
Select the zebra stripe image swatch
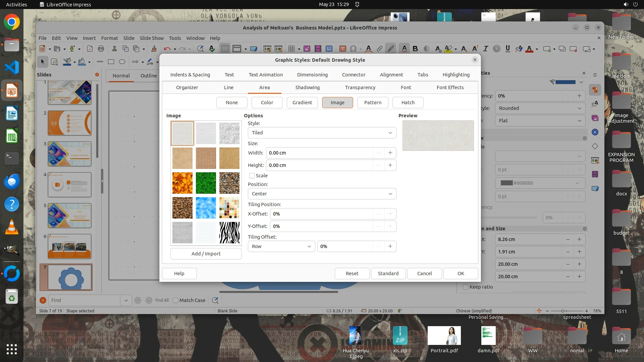[x=229, y=232]
